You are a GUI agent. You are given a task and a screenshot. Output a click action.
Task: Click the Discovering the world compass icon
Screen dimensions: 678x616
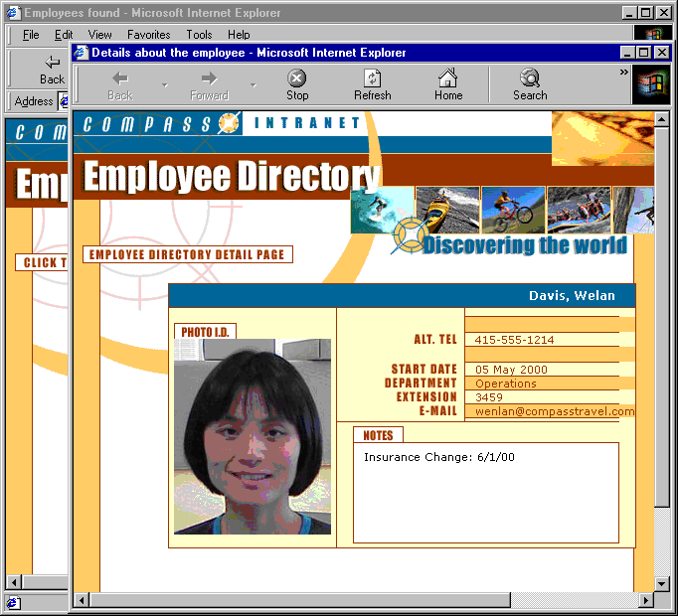click(x=410, y=235)
